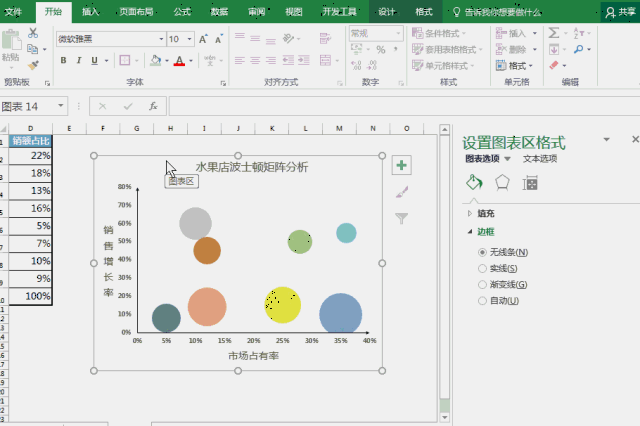This screenshot has width=640, height=426.
Task: Click the wrap text icon
Action: (x=325, y=38)
